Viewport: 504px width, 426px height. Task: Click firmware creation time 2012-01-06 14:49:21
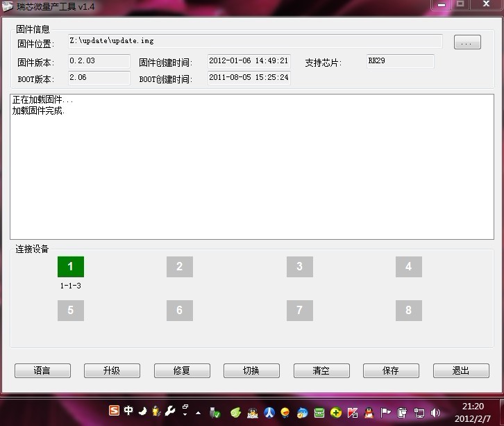click(249, 61)
